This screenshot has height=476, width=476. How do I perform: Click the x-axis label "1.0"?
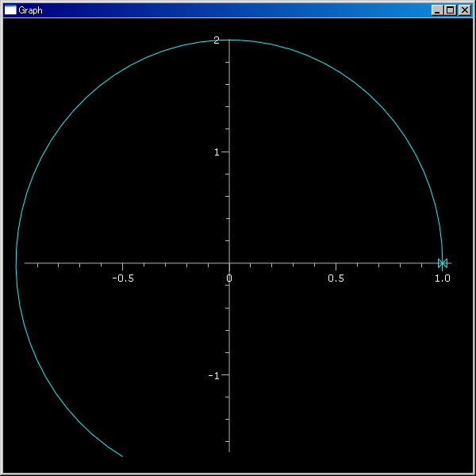coord(443,278)
